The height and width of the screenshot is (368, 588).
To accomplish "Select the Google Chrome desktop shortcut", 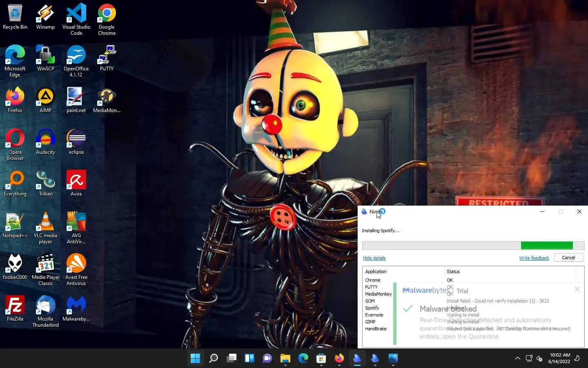I will click(107, 20).
